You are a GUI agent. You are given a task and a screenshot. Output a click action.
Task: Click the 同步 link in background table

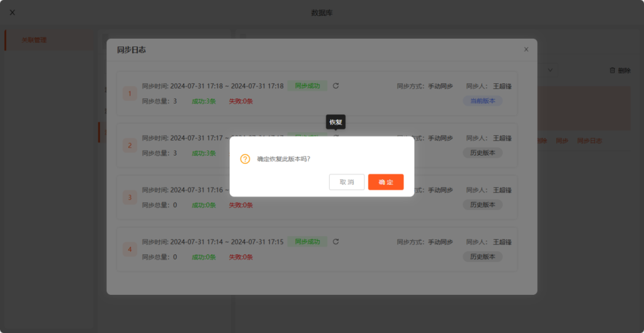(x=562, y=141)
